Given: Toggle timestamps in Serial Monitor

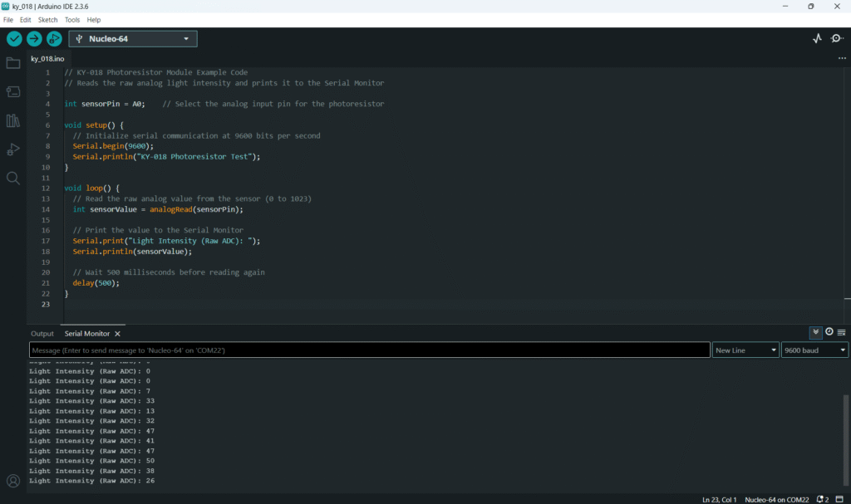Looking at the screenshot, I should tap(829, 332).
